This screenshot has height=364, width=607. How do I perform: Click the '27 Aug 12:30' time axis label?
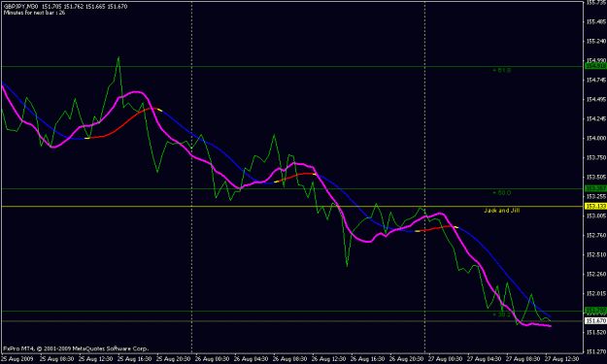click(x=561, y=358)
